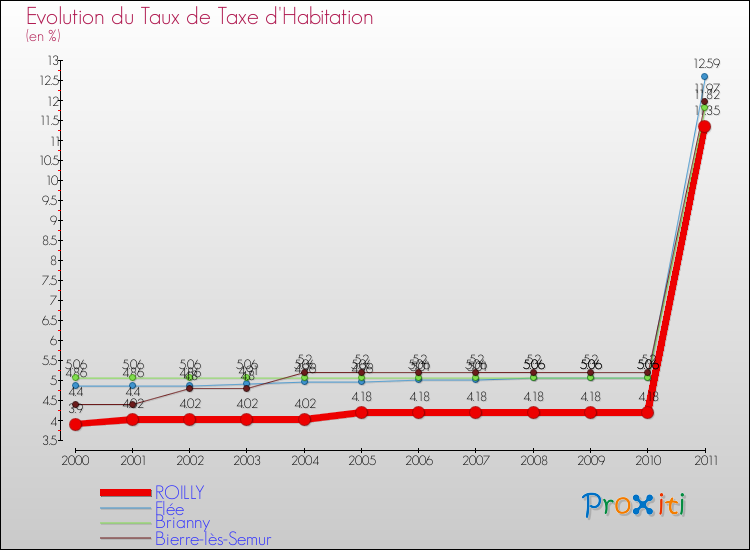Click the ROILLY red data point for 2007
Screen dimensions: 750x550
point(475,412)
